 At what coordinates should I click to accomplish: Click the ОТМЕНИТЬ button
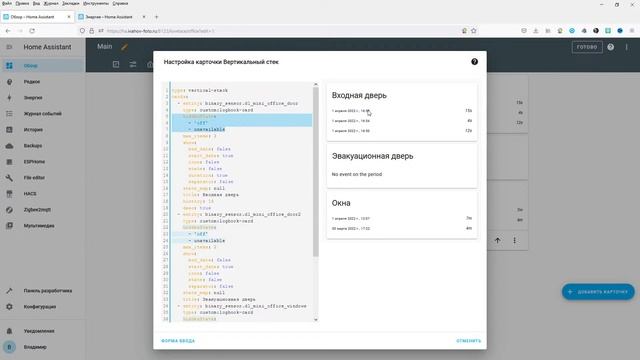pyautogui.click(x=469, y=341)
